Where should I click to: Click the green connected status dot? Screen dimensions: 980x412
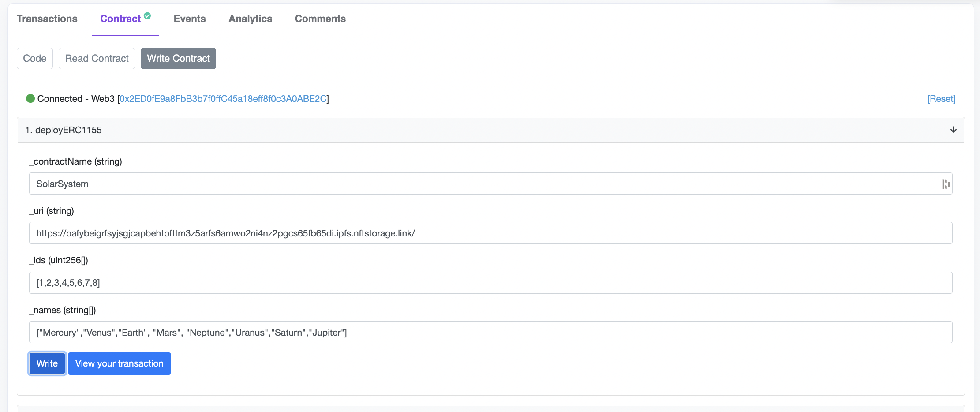pyautogui.click(x=30, y=98)
